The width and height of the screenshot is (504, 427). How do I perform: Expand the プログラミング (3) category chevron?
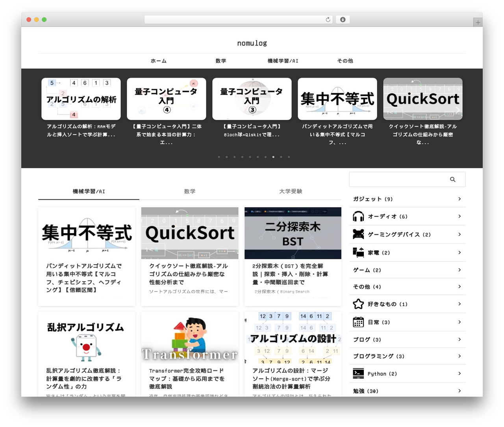click(460, 356)
